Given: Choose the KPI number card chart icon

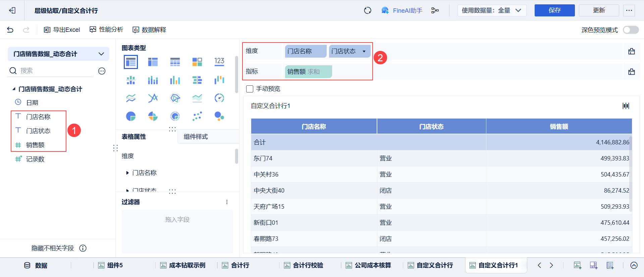Looking at the screenshot, I should click(x=219, y=62).
